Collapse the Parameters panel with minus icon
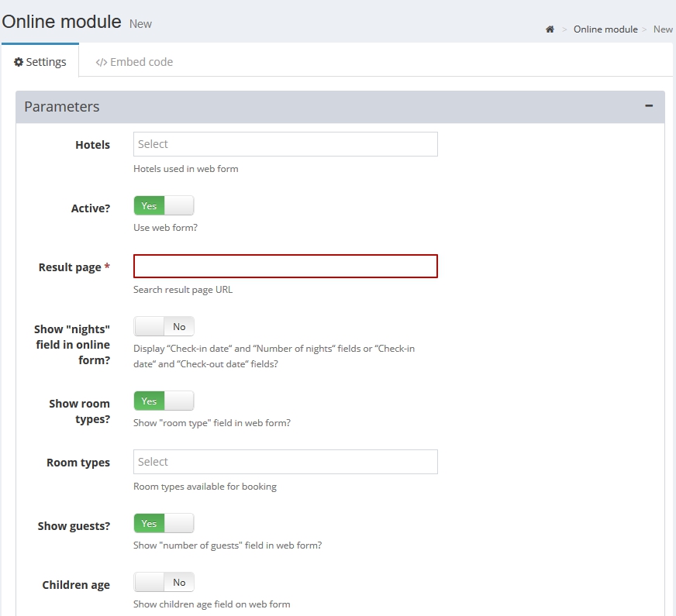This screenshot has width=676, height=616. point(648,106)
